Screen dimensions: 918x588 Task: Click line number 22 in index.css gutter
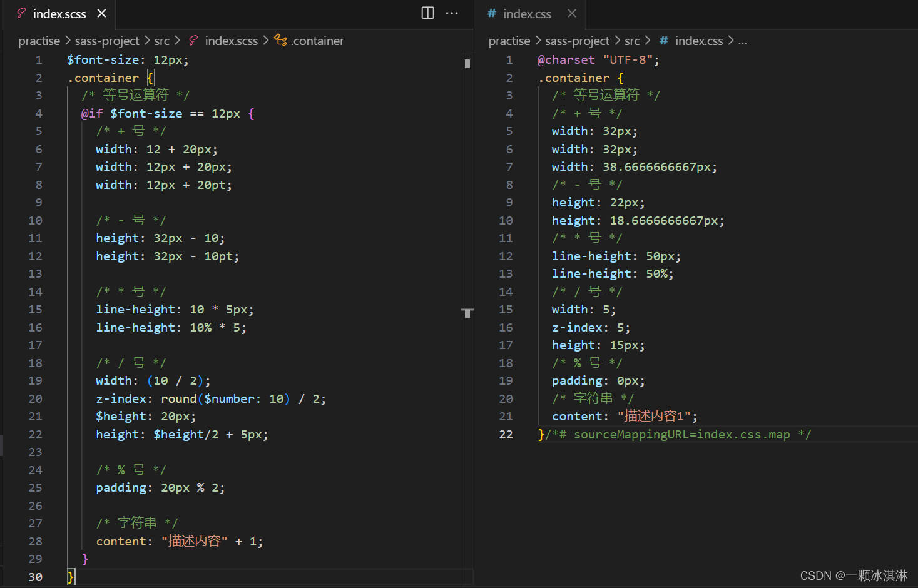tap(506, 435)
